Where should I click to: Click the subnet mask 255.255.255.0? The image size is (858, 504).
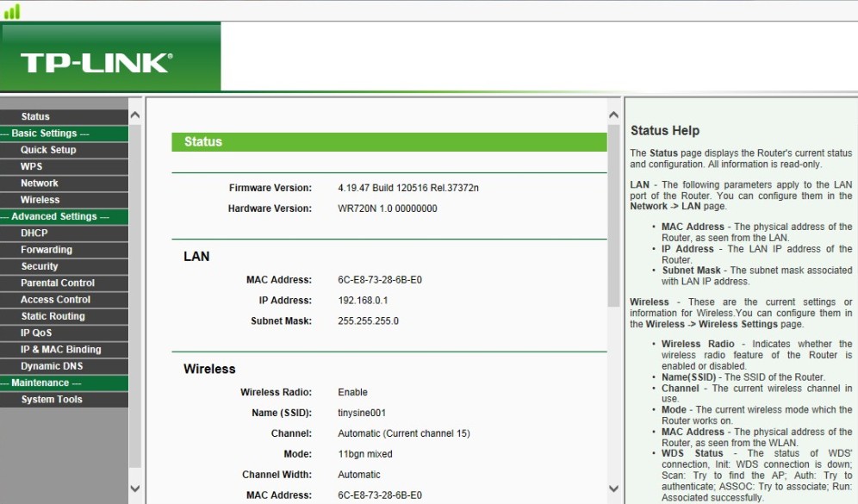[x=368, y=321]
